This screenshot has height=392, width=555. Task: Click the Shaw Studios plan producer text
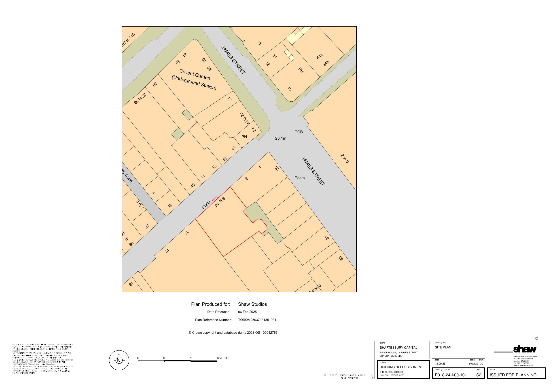(252, 304)
